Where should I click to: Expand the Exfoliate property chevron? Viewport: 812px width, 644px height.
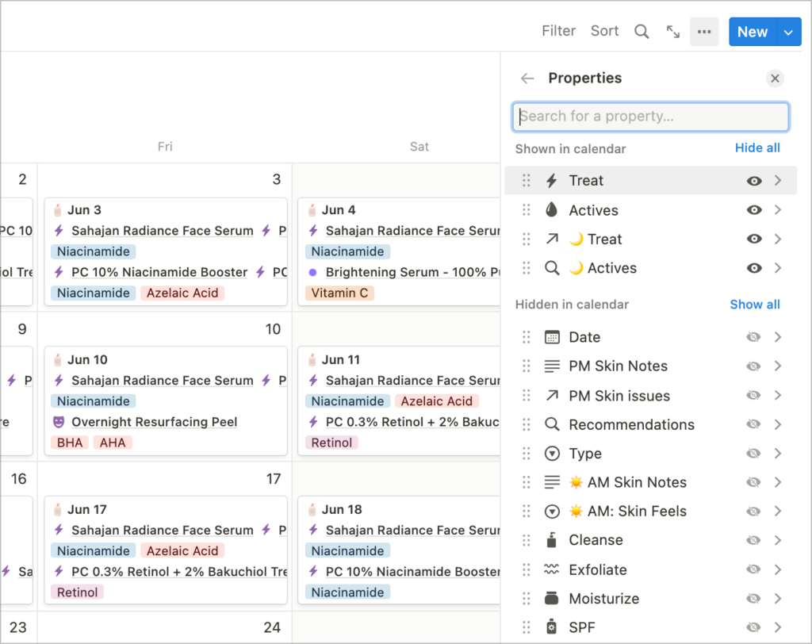tap(778, 569)
